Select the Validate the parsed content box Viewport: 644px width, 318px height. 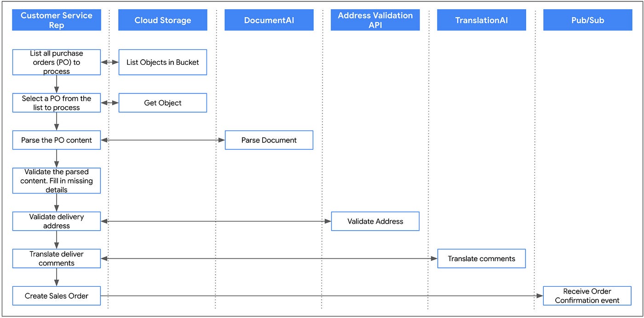56,180
